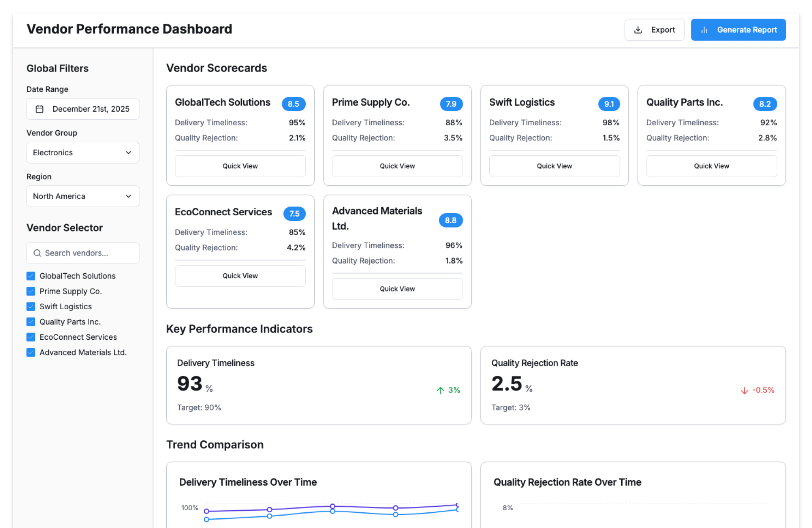Open the Vendor Group Electronics dropdown
Viewport: 812px width, 528px height.
click(x=82, y=153)
